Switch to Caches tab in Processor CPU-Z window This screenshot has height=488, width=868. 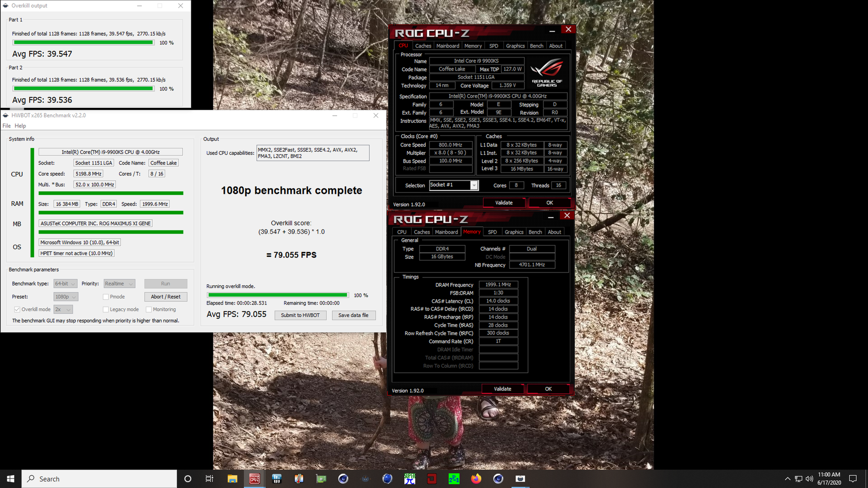tap(423, 46)
